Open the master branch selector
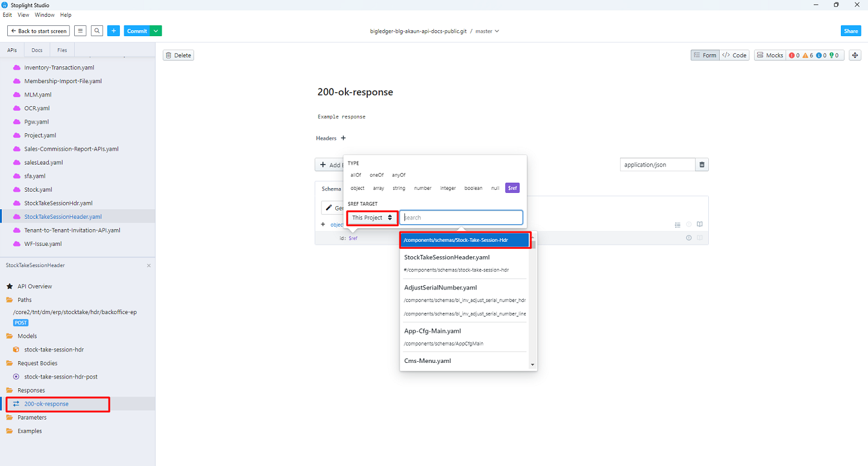This screenshot has width=868, height=466. coord(487,31)
